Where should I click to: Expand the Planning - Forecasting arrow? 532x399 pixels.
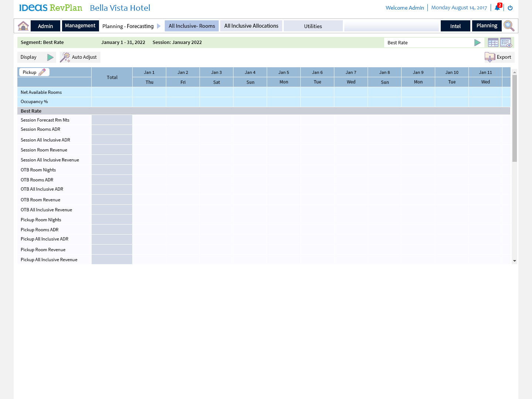point(159,26)
